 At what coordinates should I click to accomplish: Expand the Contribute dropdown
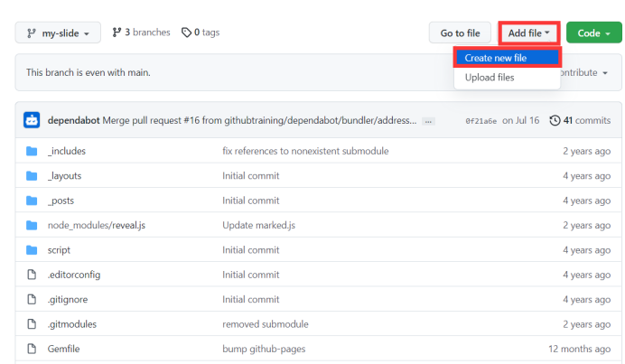click(584, 72)
